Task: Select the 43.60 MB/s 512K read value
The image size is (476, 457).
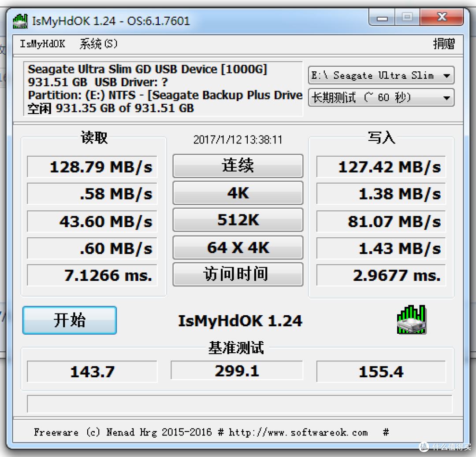Action: coord(92,221)
